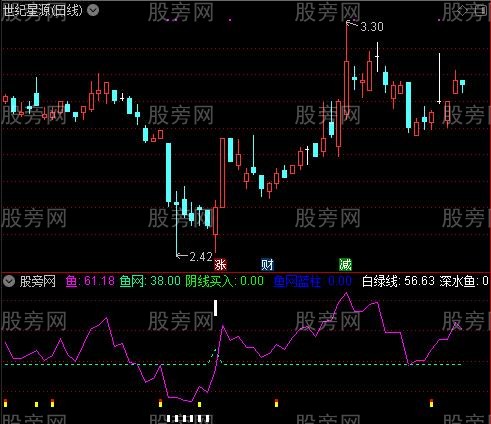Click the 阴线买入: 0.00 indicator value

224,281
